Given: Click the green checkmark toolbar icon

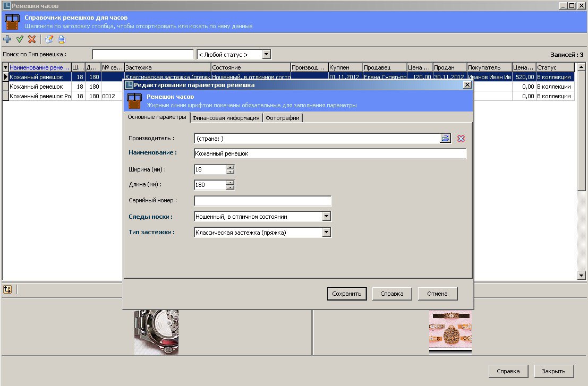Looking at the screenshot, I should 20,39.
